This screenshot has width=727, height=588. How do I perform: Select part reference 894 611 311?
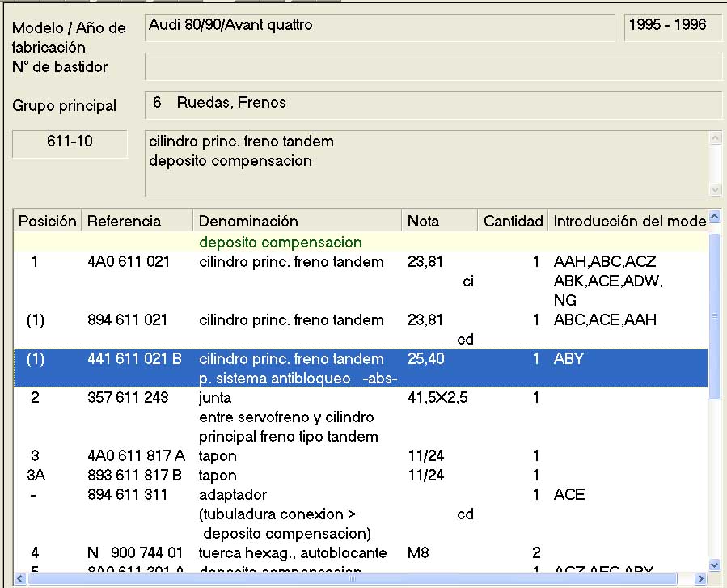click(x=128, y=495)
